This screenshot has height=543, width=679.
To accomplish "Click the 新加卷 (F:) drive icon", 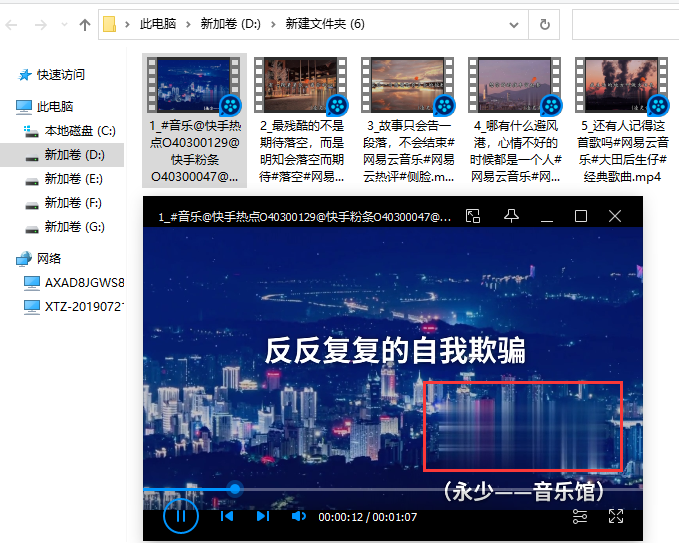I will coord(32,205).
